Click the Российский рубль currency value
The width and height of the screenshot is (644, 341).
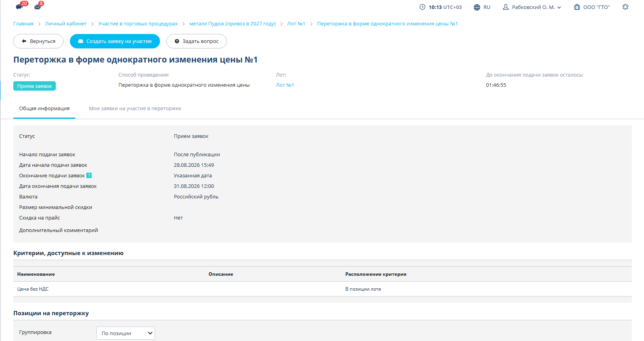[x=196, y=197]
